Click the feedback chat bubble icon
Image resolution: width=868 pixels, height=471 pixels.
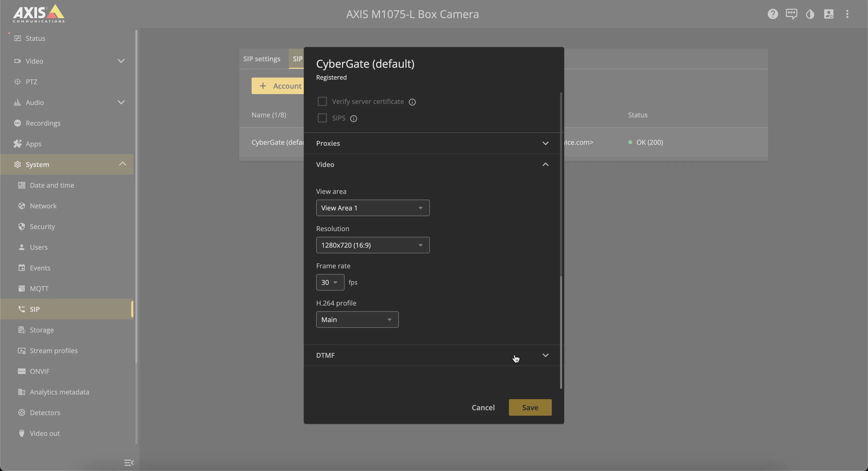pyautogui.click(x=791, y=14)
